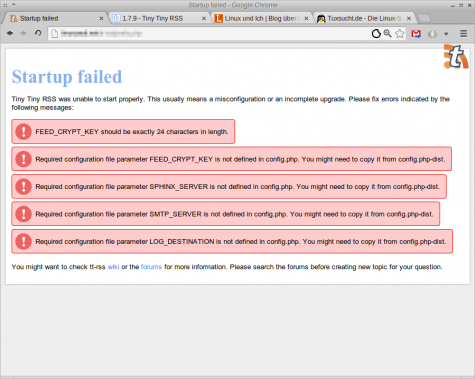Click the Tuxsucht.de penguin favicon

[321, 18]
